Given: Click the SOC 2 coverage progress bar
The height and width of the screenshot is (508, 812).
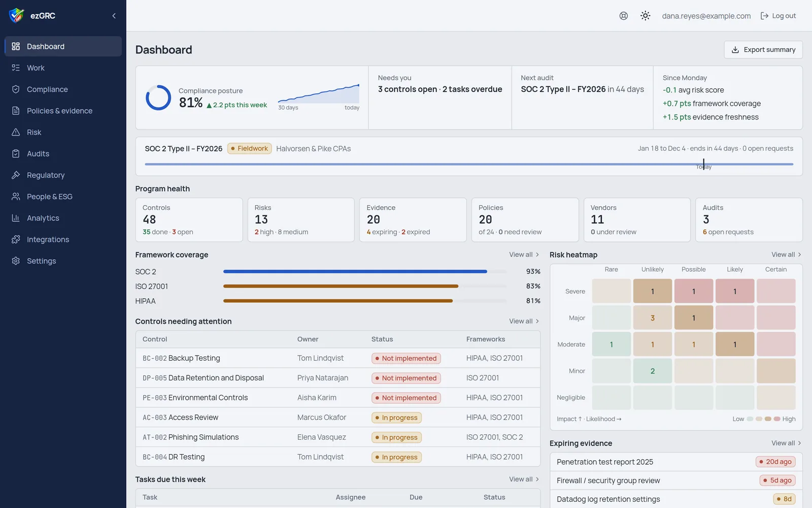Looking at the screenshot, I should 365,271.
